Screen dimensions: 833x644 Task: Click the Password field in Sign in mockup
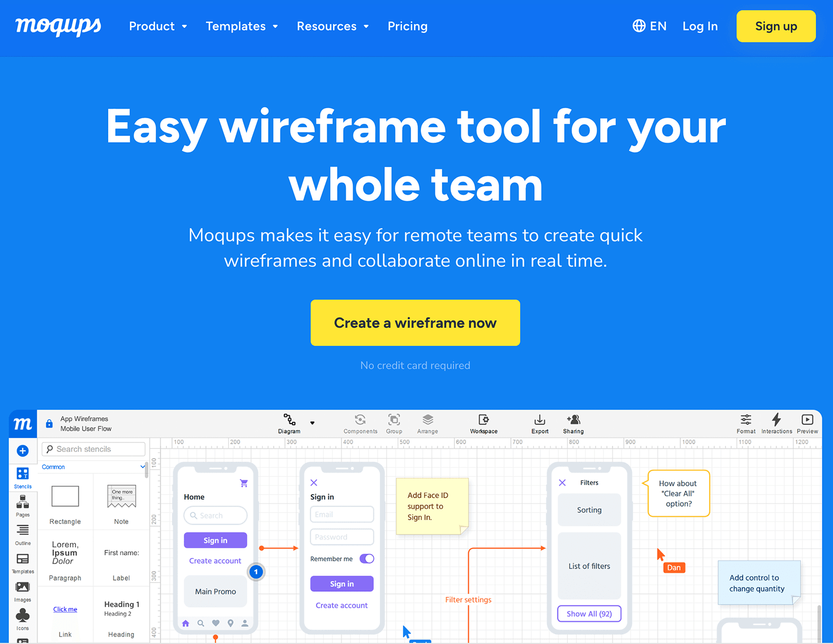click(x=342, y=537)
